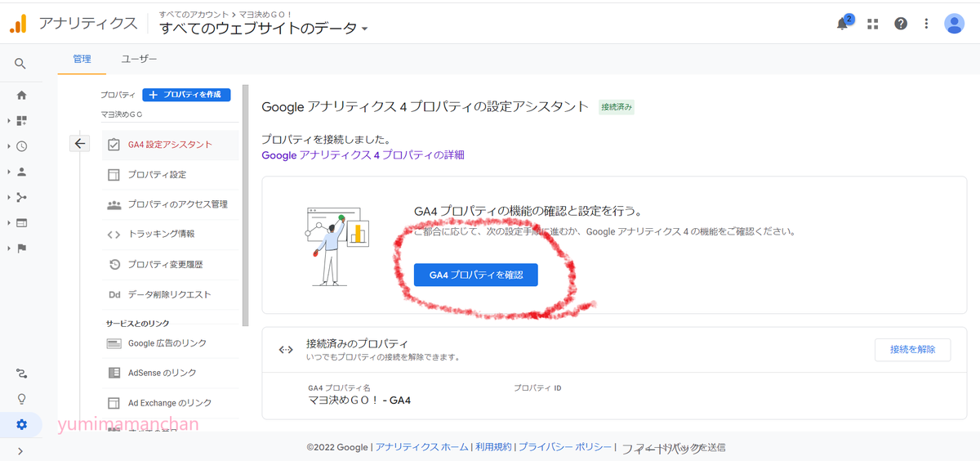Switch to the ユーザー tab
This screenshot has width=980, height=461.
pos(139,59)
